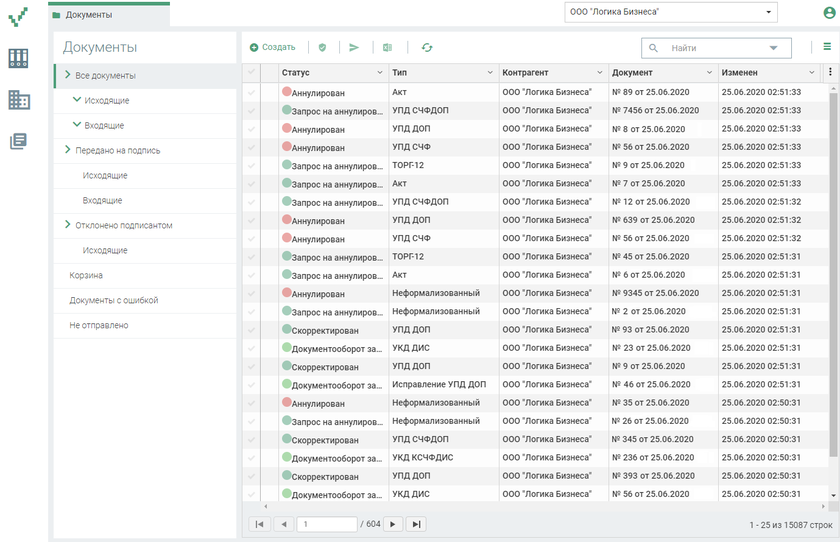
Task: Open the organization dropdown ООО "Логика Бизнеса"
Action: pyautogui.click(x=671, y=12)
